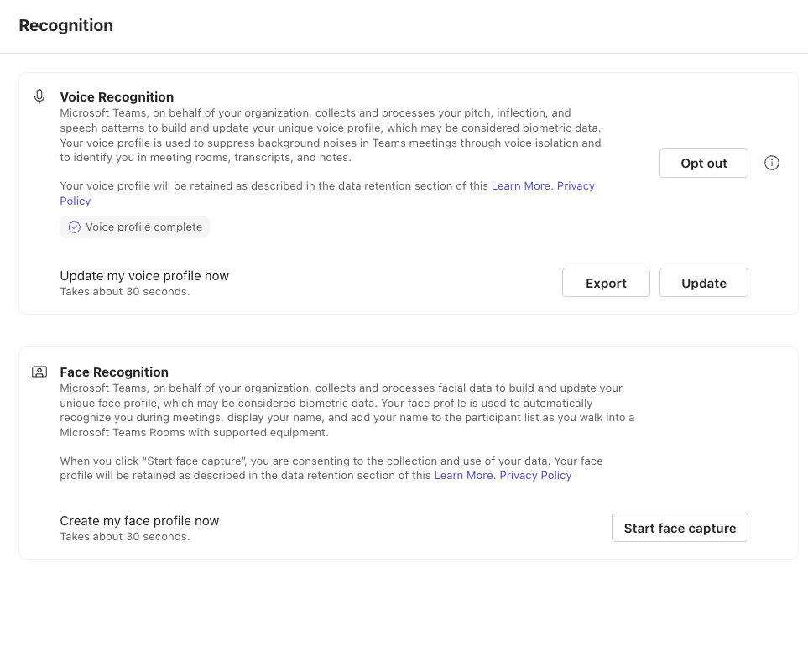
Task: Click 'Create my face profile now' text
Action: pos(139,520)
